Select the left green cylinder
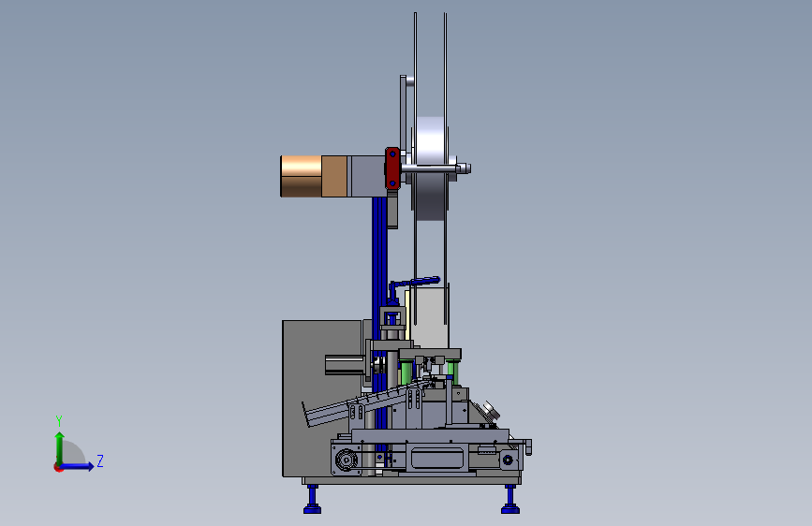 pyautogui.click(x=406, y=373)
